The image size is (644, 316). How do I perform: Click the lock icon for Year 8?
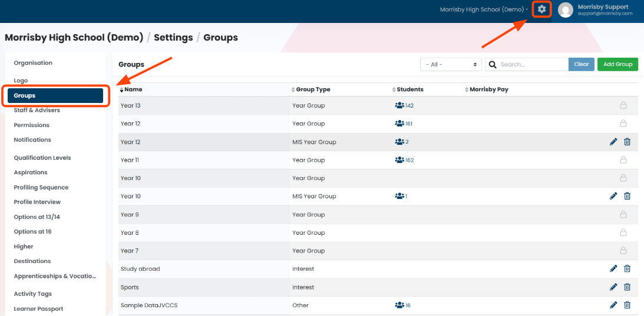[x=623, y=232]
